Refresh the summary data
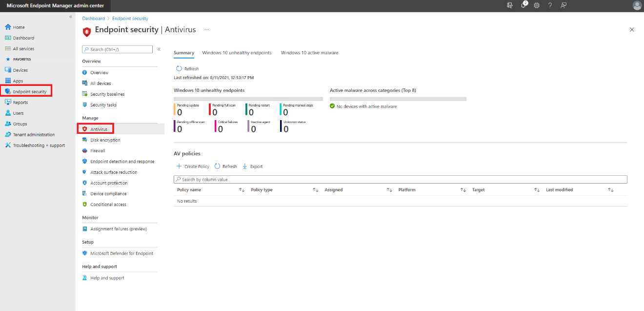 (x=187, y=68)
